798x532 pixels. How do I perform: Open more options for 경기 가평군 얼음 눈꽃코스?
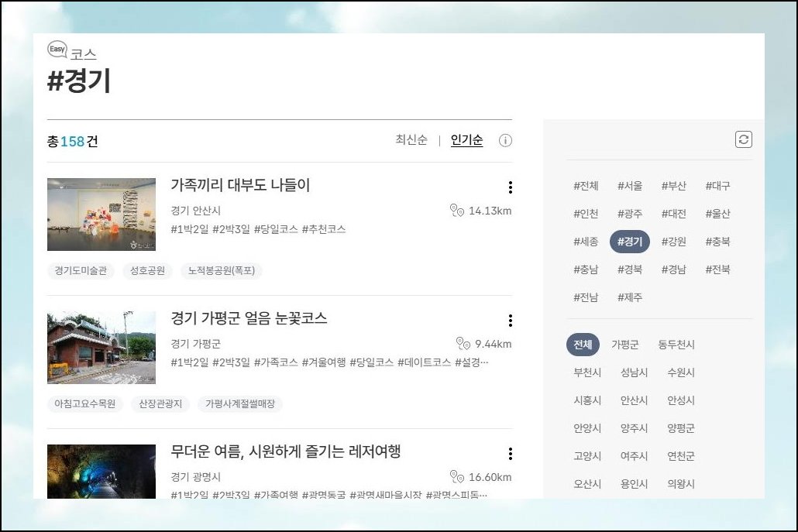(x=510, y=321)
